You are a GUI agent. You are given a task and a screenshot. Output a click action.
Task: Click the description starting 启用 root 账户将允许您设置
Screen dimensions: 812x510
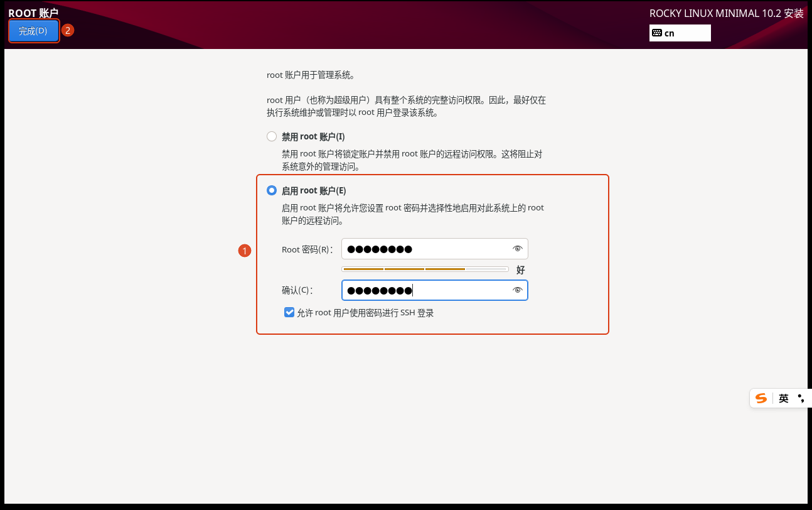click(x=413, y=214)
